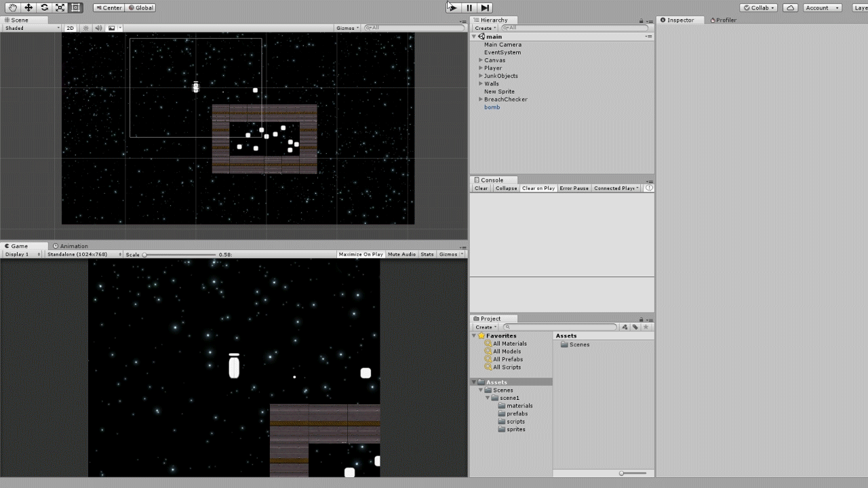Expand the Canvas object
This screenshot has height=488, width=868.
click(x=481, y=60)
